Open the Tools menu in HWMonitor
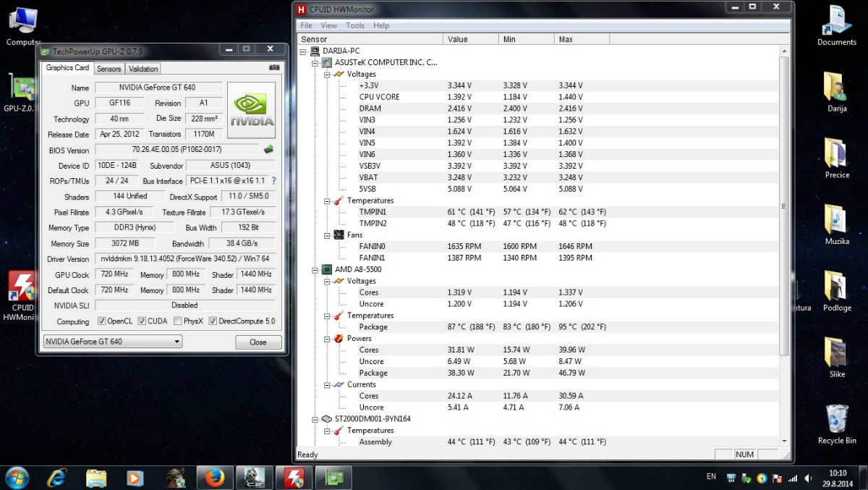Image resolution: width=868 pixels, height=490 pixels. click(x=355, y=25)
